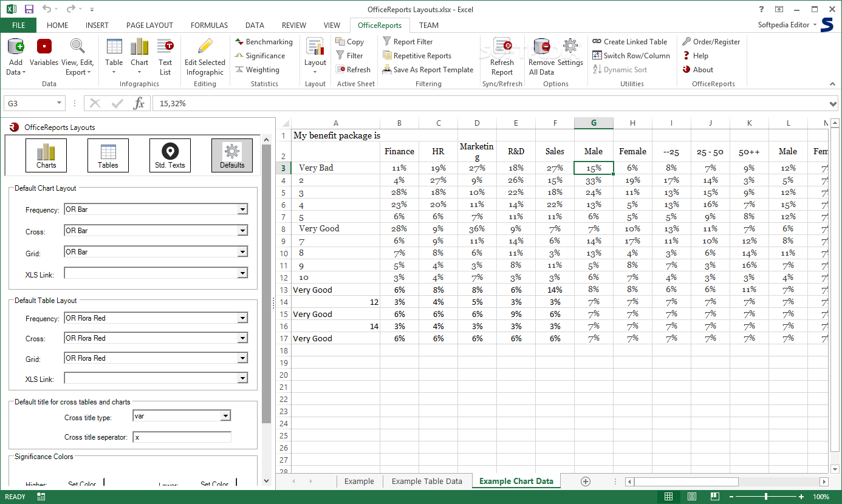Click the Cross title separator field
Viewport: 842px width, 504px height.
coord(182,437)
